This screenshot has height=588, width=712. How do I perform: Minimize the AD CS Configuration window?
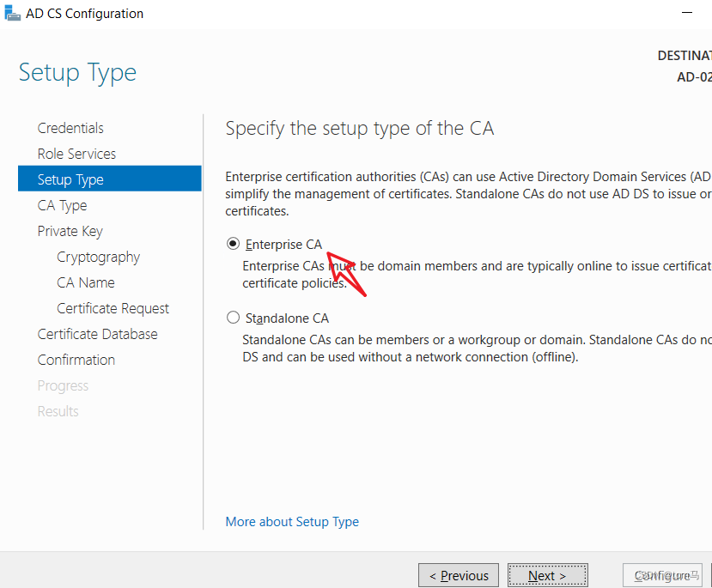coord(687,13)
